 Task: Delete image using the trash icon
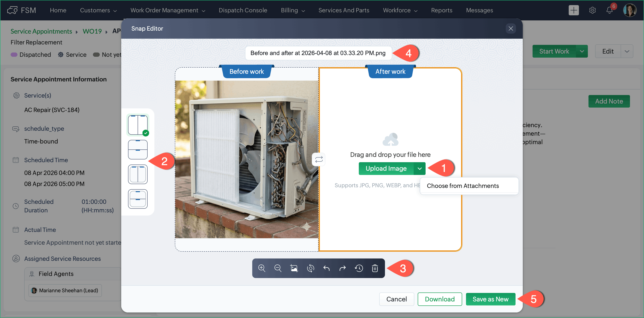[x=375, y=268]
